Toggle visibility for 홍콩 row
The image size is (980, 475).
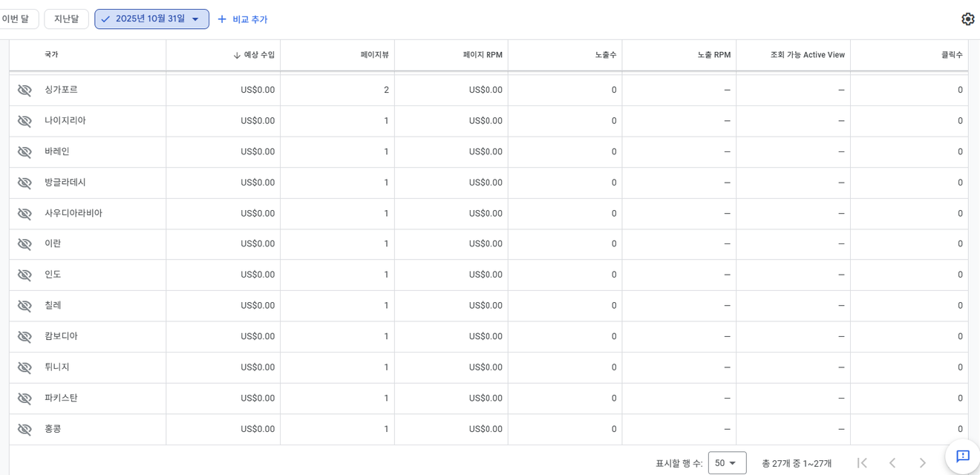(x=24, y=429)
